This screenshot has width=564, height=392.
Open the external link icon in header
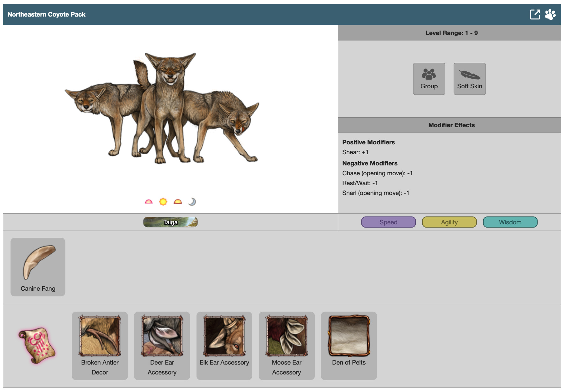pyautogui.click(x=535, y=14)
